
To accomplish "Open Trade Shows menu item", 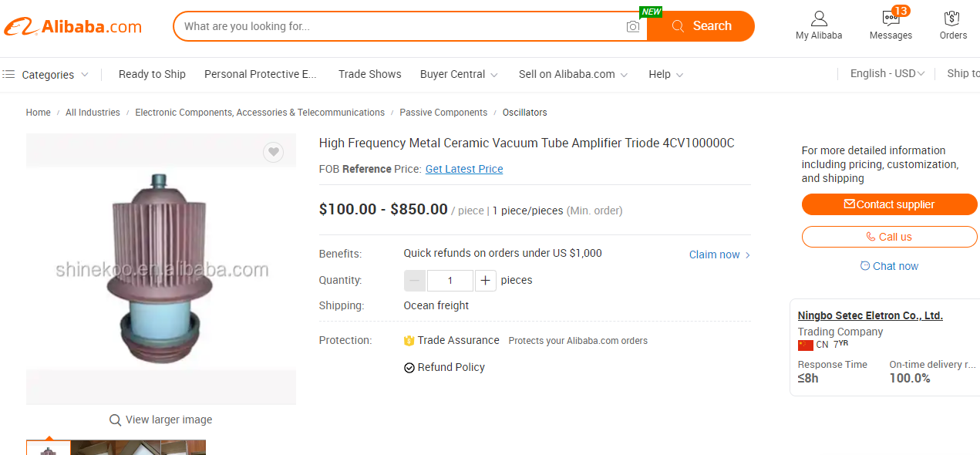I will click(369, 75).
